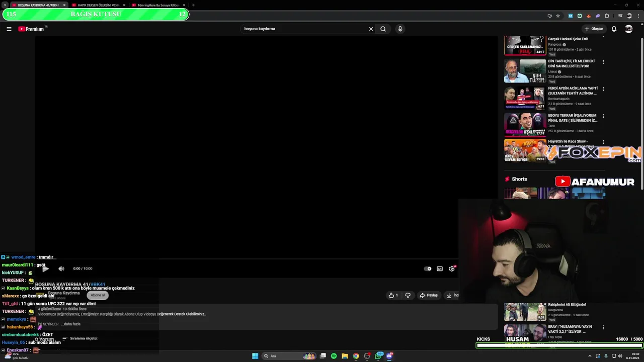The height and width of the screenshot is (362, 644).
Task: Open the taskbar clock showing 01:40
Action: point(633,356)
